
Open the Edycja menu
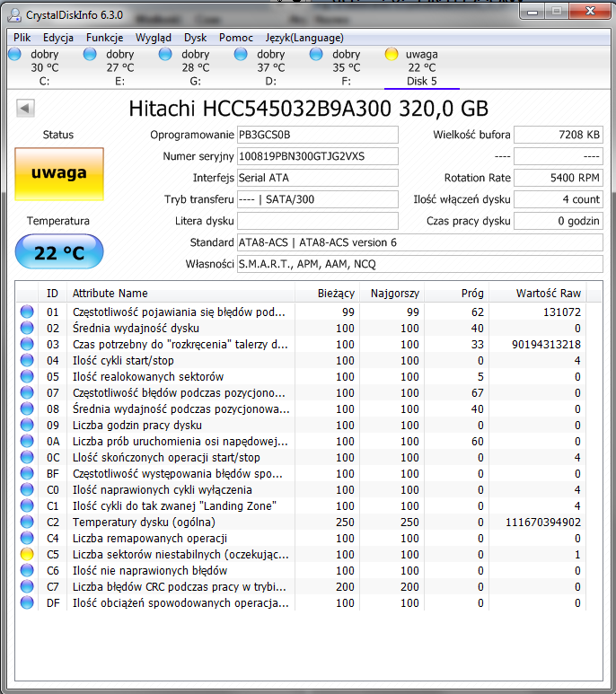click(58, 38)
